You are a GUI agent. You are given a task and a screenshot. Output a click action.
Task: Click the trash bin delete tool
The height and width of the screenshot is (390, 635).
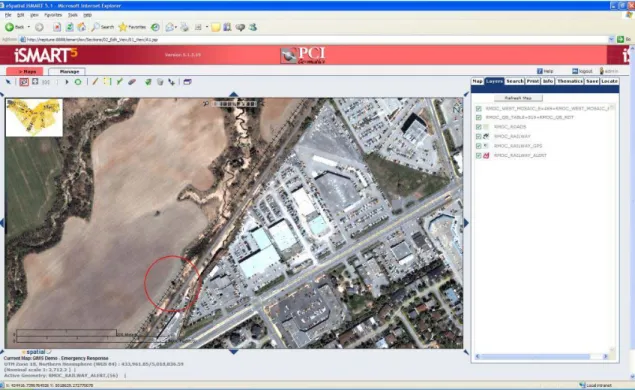160,82
